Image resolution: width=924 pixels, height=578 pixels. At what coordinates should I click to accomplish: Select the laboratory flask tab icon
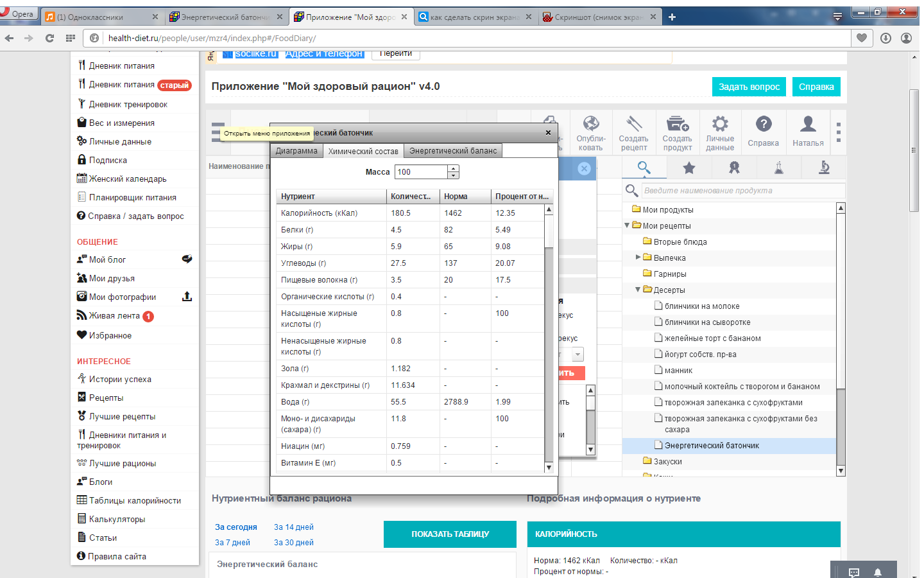[778, 168]
